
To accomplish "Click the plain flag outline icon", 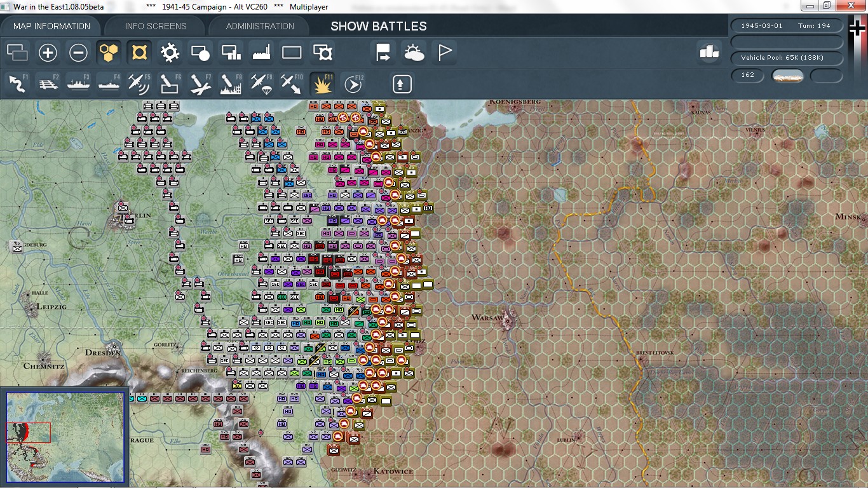I will [x=444, y=52].
